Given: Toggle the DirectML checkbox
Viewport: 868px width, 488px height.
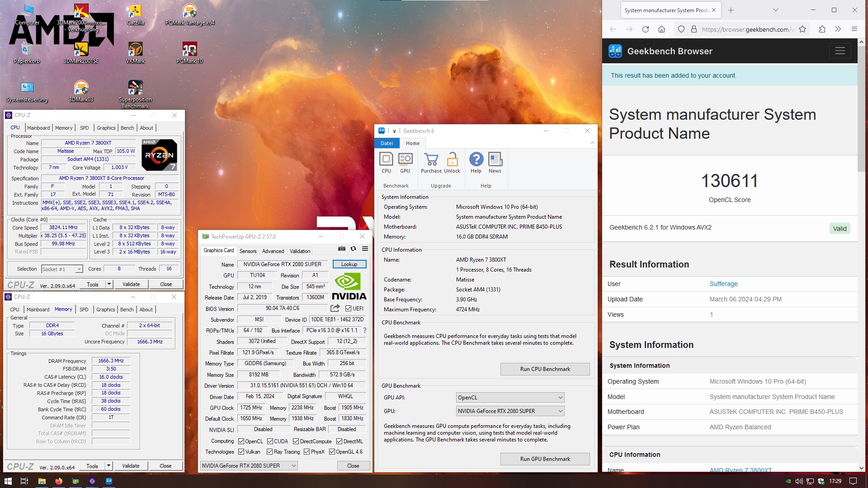Looking at the screenshot, I should point(339,441).
